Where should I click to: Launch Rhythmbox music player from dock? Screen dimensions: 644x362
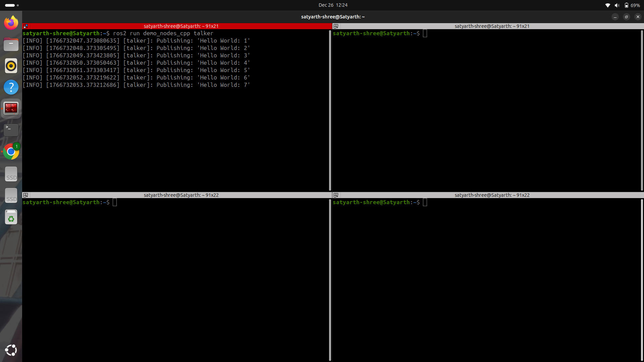point(11,66)
